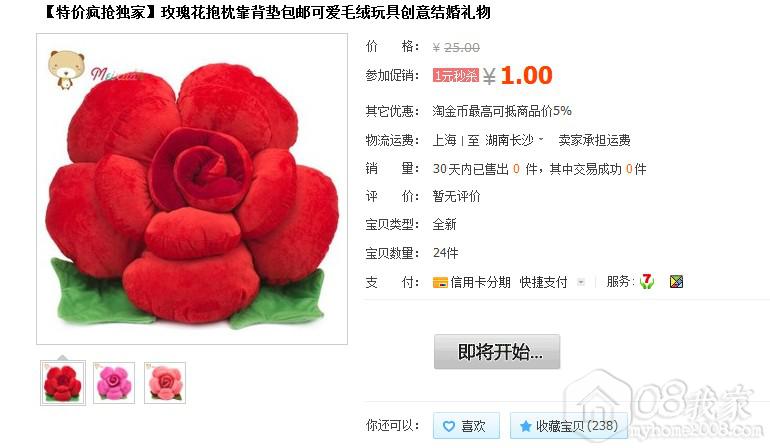This screenshot has height=448, width=770.
Task: Select the red rose pillow thumbnail
Action: coord(63,383)
